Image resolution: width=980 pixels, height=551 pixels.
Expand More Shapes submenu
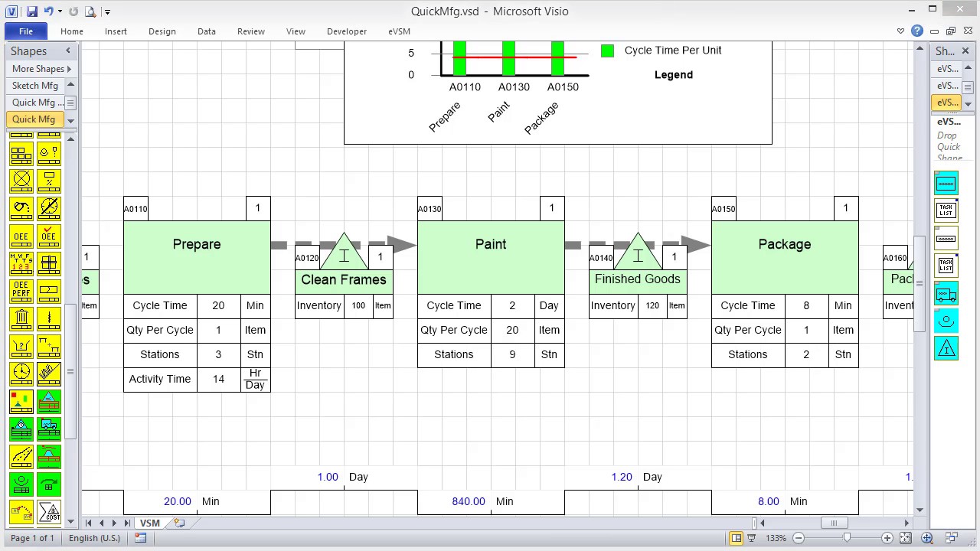[41, 69]
